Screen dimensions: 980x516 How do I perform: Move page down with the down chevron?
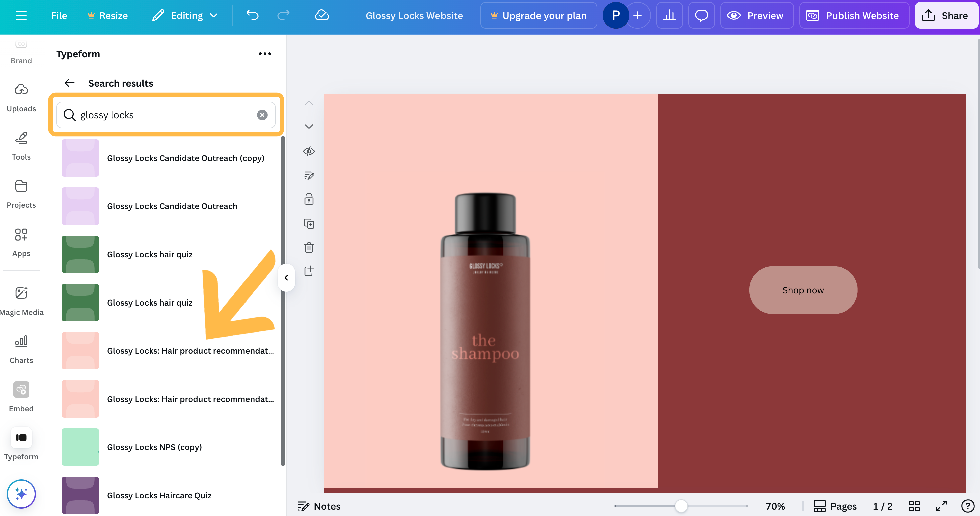click(309, 127)
